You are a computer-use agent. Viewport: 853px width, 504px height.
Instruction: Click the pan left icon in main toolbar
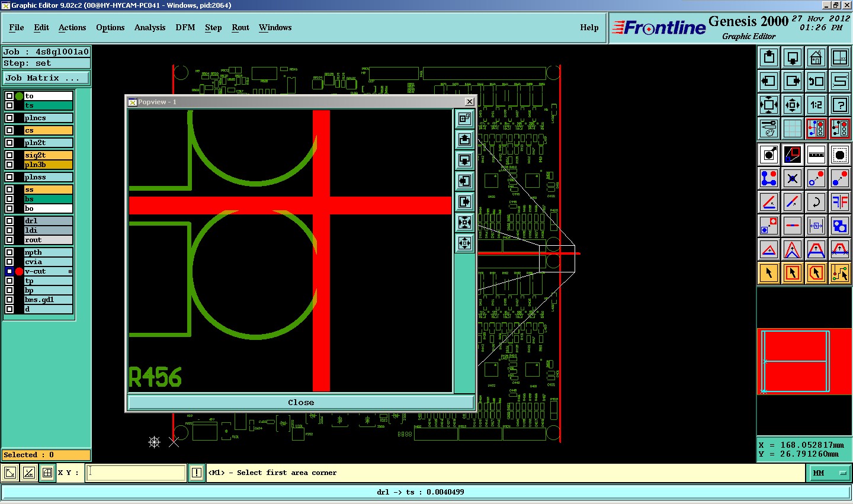coord(769,81)
